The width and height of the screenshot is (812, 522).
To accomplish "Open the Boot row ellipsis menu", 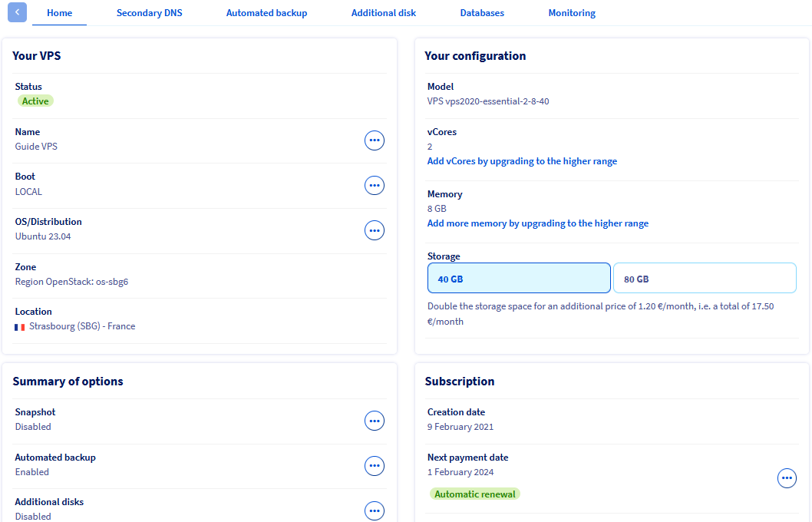I will click(374, 185).
